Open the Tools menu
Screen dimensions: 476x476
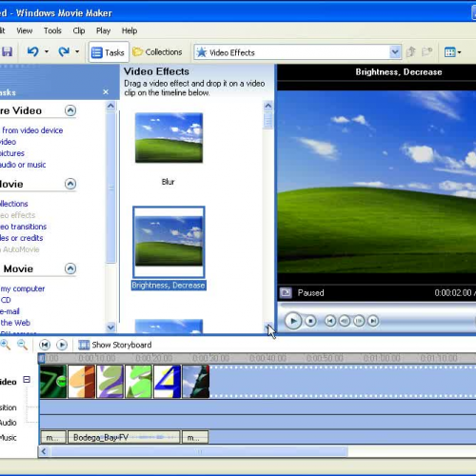(x=52, y=30)
